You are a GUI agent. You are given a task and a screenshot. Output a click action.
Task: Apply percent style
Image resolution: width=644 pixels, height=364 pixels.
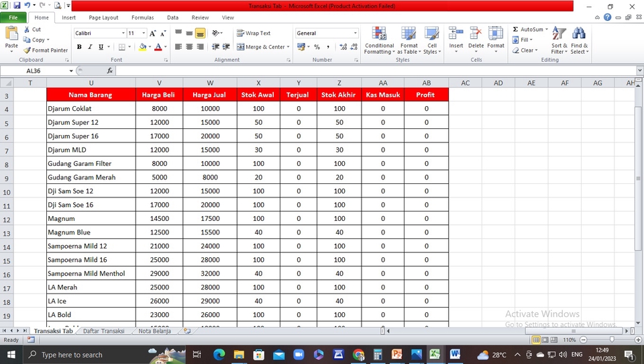[317, 47]
